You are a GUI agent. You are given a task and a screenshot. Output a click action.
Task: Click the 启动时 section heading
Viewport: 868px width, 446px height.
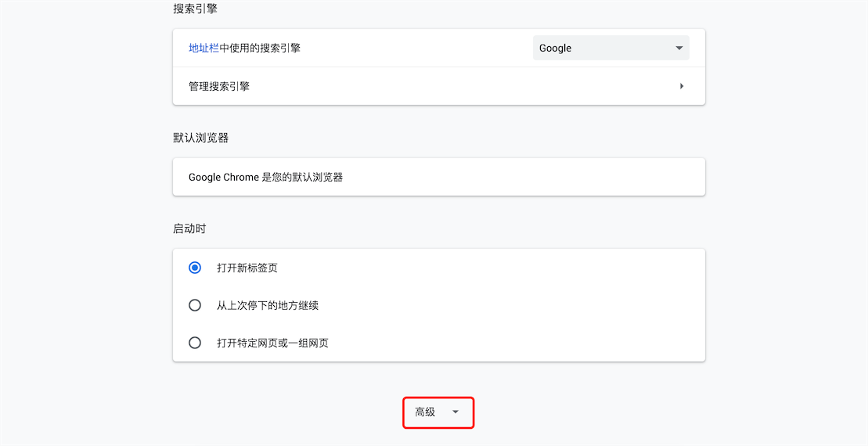pos(189,228)
